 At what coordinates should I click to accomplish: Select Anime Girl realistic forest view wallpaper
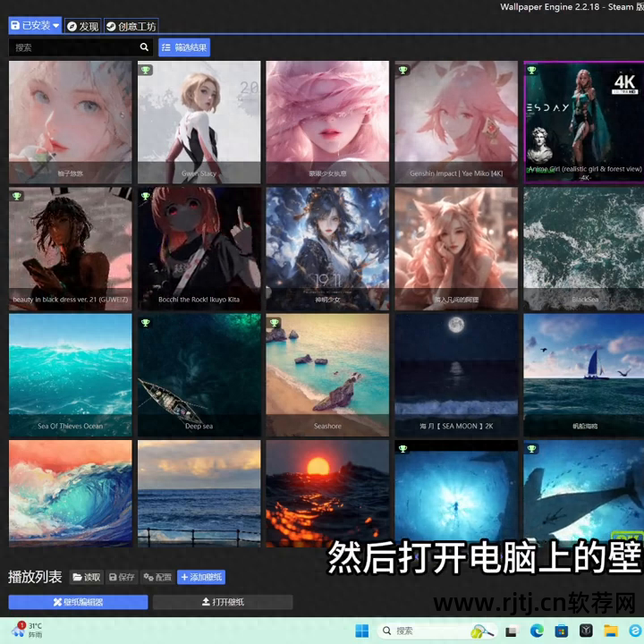[x=584, y=122]
